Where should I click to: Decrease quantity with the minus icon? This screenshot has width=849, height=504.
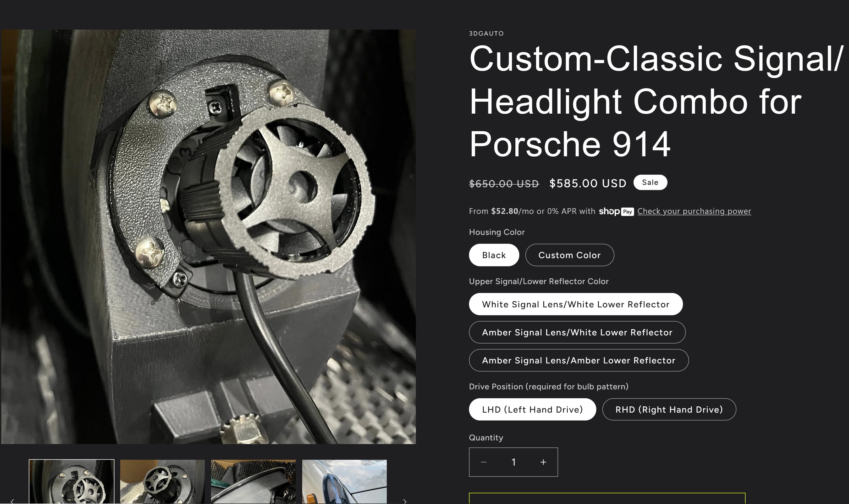point(484,462)
